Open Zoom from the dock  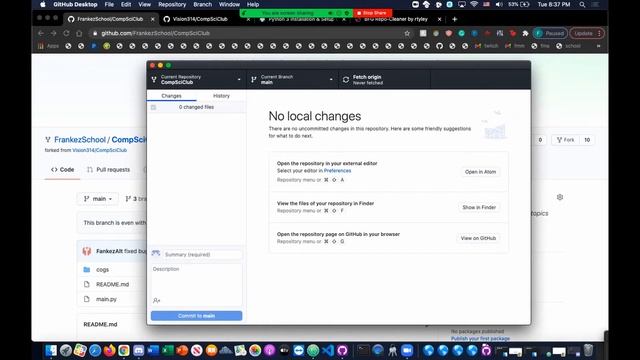407,350
